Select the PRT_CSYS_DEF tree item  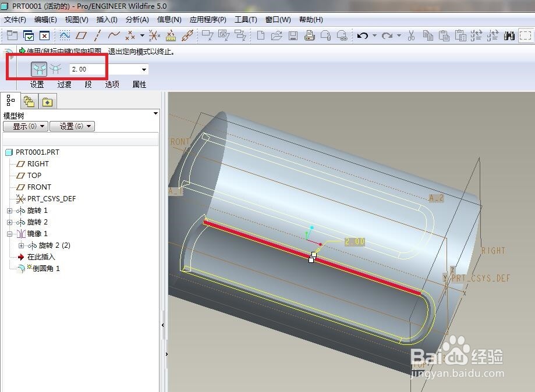46,198
